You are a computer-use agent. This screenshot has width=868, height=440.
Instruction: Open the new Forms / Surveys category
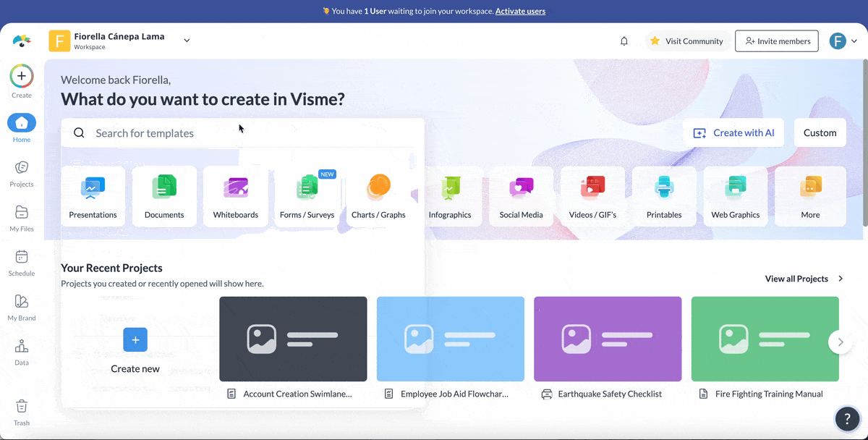(306, 195)
